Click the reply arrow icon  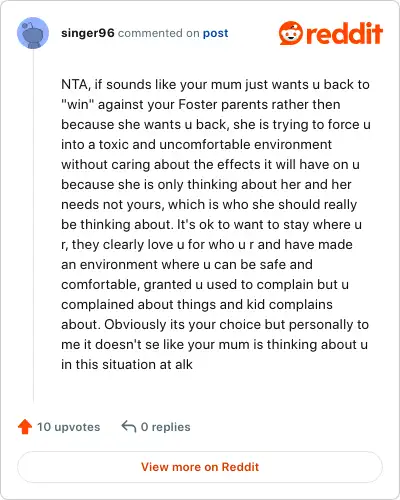tap(129, 426)
